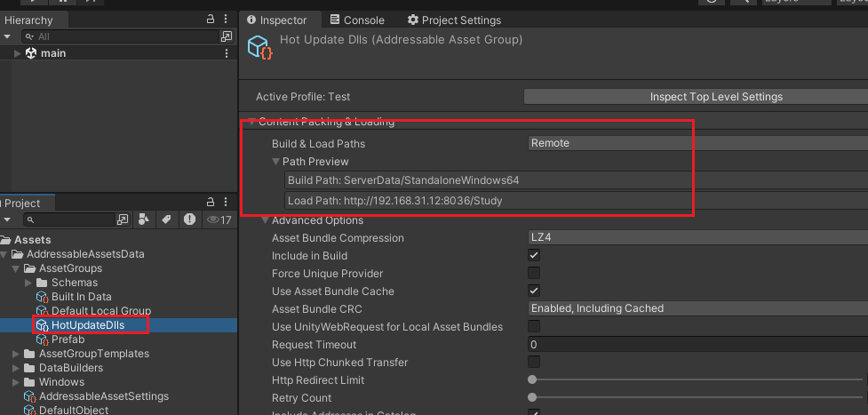Toggle hidden packages visibility eye showing 17
Image resolution: width=868 pixels, height=415 pixels.
219,220
